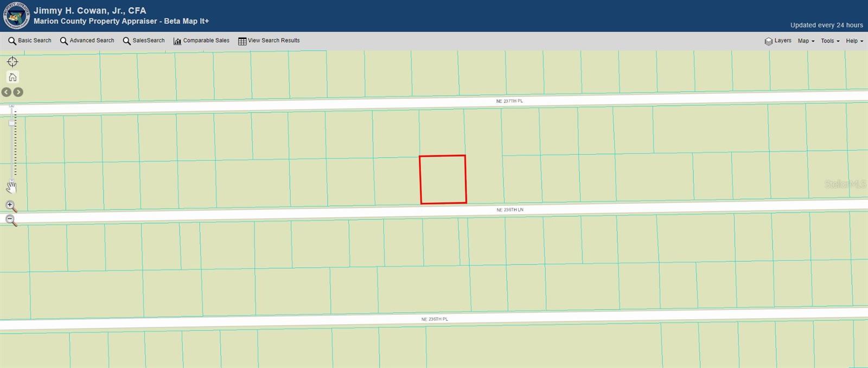Go to previous map extent arrow
This screenshot has height=368, width=868.
pos(6,92)
